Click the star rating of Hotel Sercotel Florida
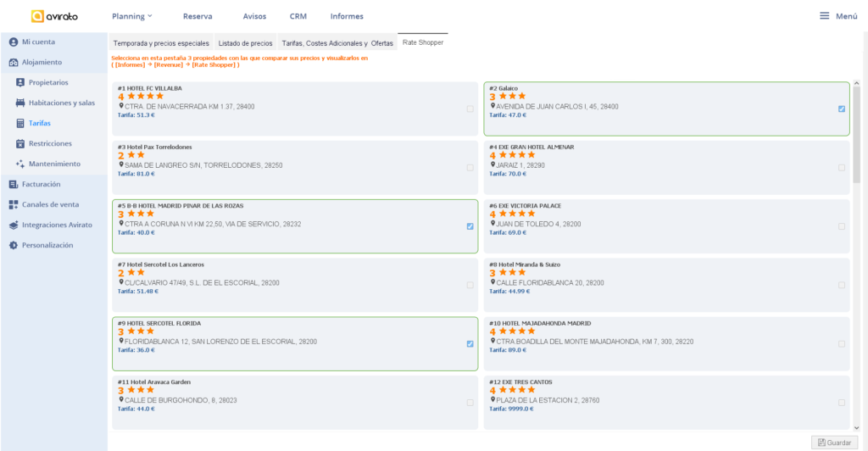The height and width of the screenshot is (451, 868). tap(136, 331)
